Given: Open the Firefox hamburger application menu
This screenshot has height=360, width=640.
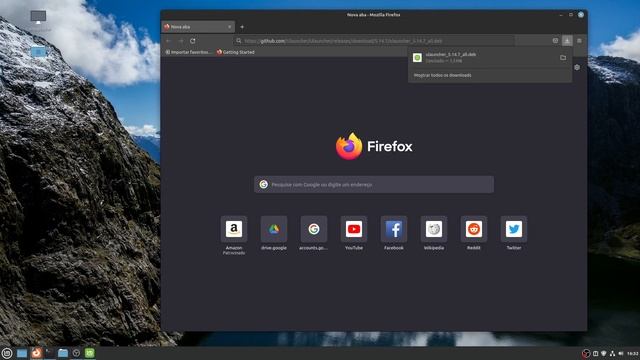Looking at the screenshot, I should (579, 41).
